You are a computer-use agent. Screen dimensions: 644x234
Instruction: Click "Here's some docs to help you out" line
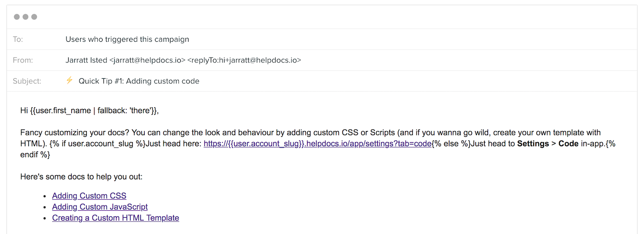tap(81, 177)
